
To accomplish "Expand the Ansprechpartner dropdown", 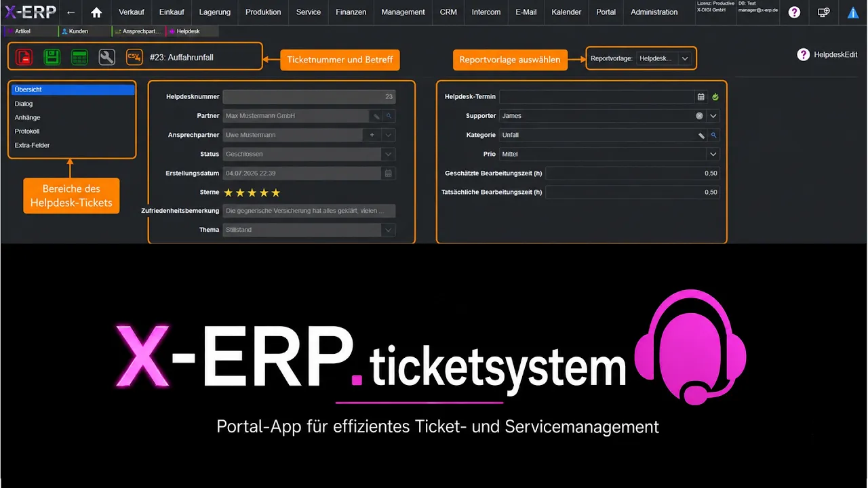I will [389, 135].
